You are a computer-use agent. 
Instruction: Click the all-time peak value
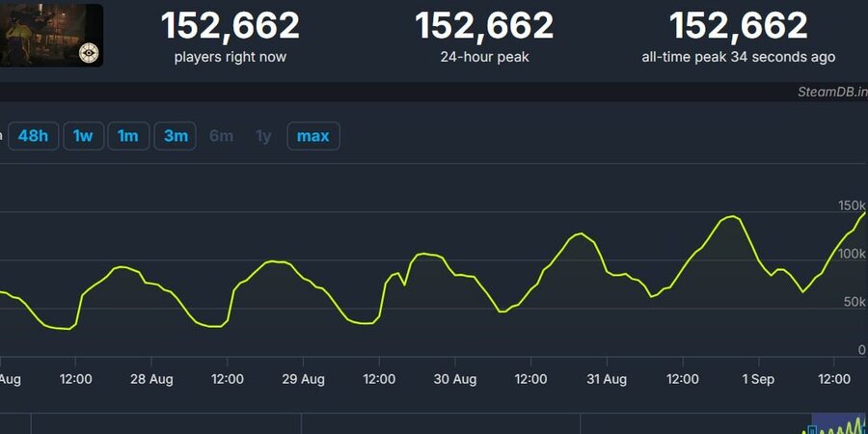point(738,26)
